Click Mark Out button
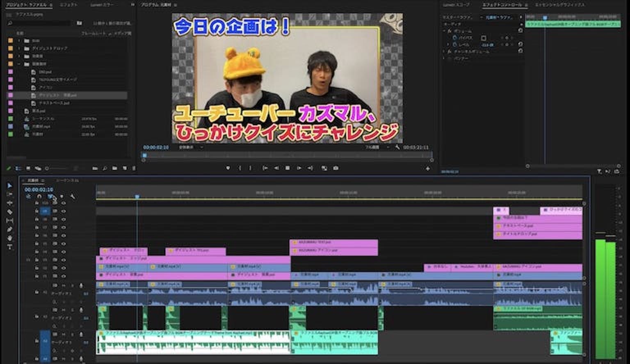This screenshot has height=364, width=630. point(251,168)
